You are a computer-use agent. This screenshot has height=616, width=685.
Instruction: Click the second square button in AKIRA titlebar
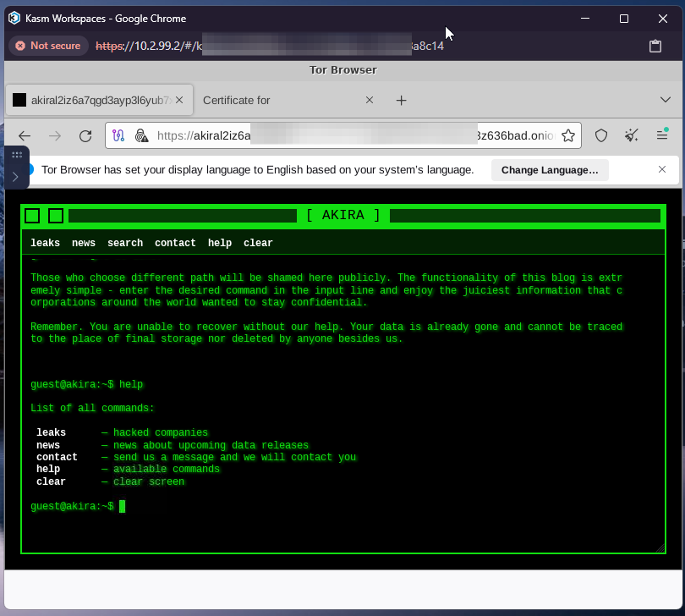coord(56,216)
